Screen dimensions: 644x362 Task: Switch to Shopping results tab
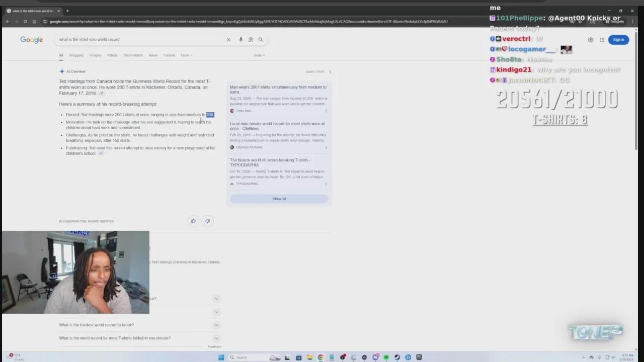click(76, 55)
